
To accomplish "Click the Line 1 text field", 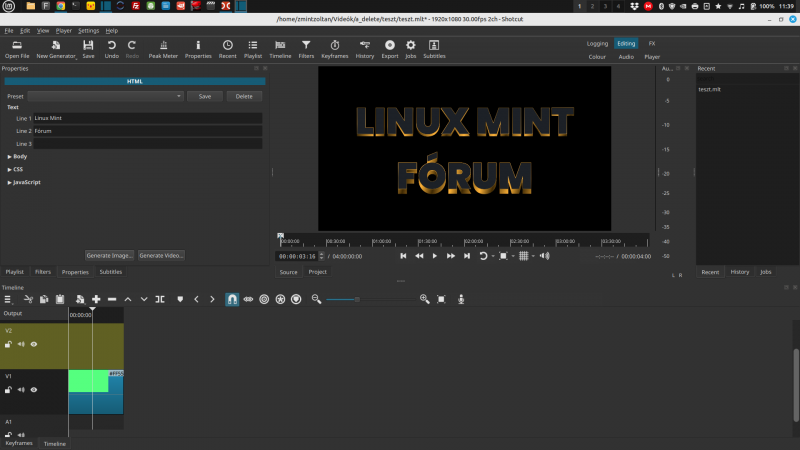I will (x=147, y=118).
